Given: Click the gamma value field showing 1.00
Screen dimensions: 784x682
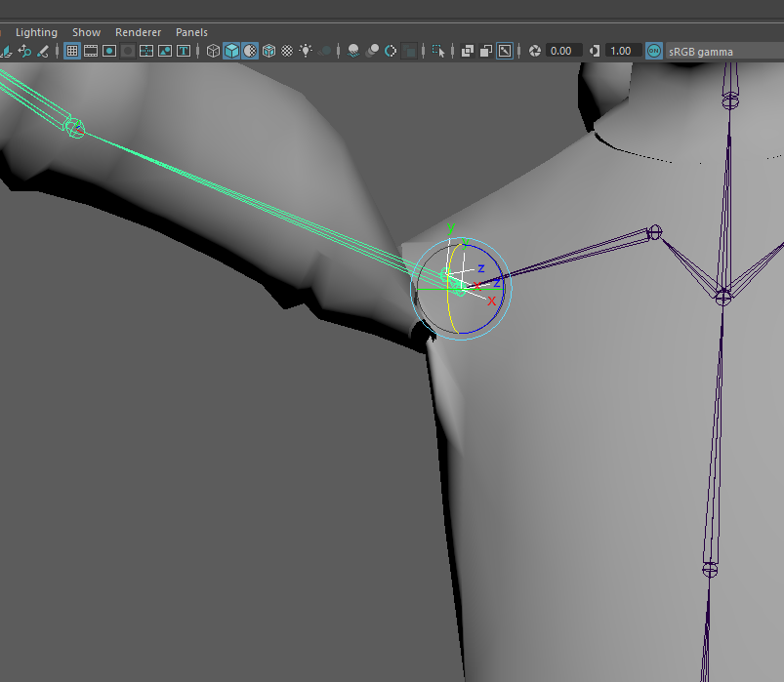Looking at the screenshot, I should click(x=621, y=51).
